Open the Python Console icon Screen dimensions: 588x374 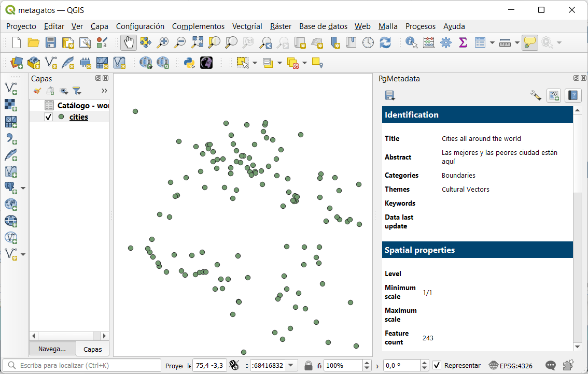pos(190,63)
